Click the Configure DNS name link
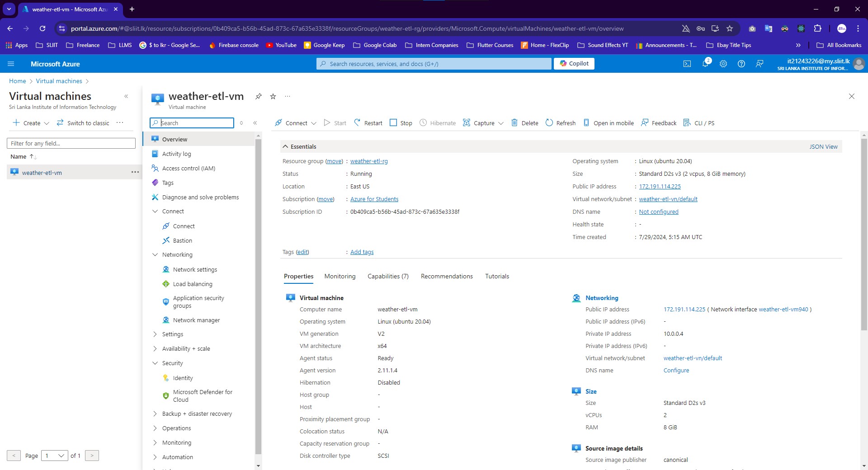Image resolution: width=868 pixels, height=470 pixels. coord(676,370)
